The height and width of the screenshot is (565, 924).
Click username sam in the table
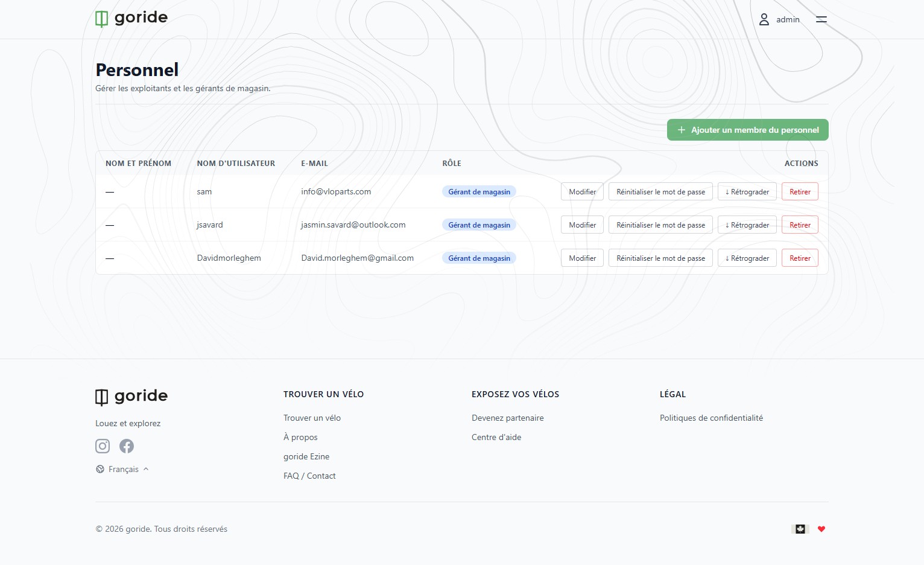coord(204,191)
